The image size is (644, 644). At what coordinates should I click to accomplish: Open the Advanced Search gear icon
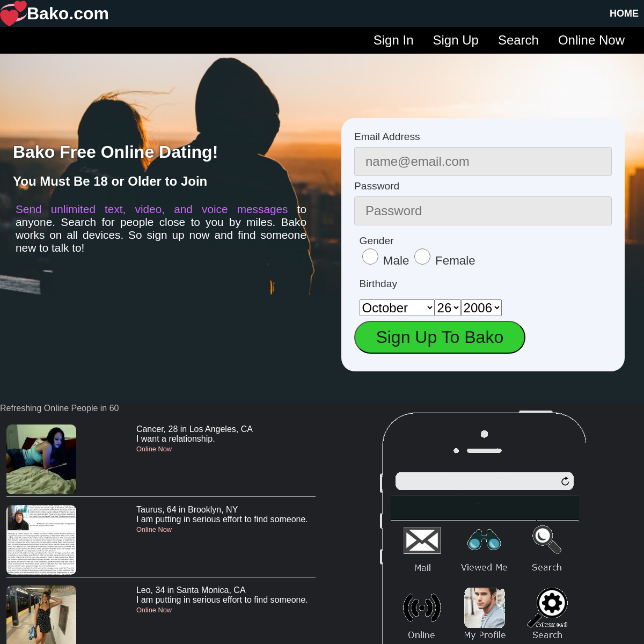[548, 607]
